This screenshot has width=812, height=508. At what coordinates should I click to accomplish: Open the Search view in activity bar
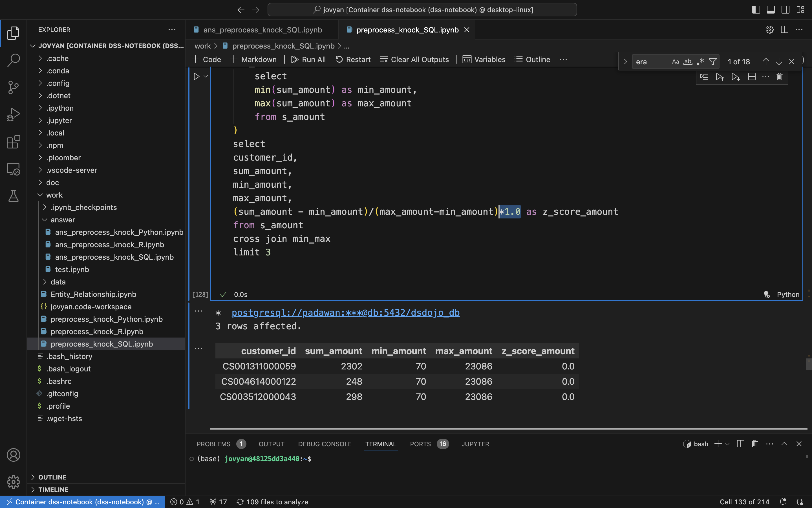pyautogui.click(x=14, y=60)
